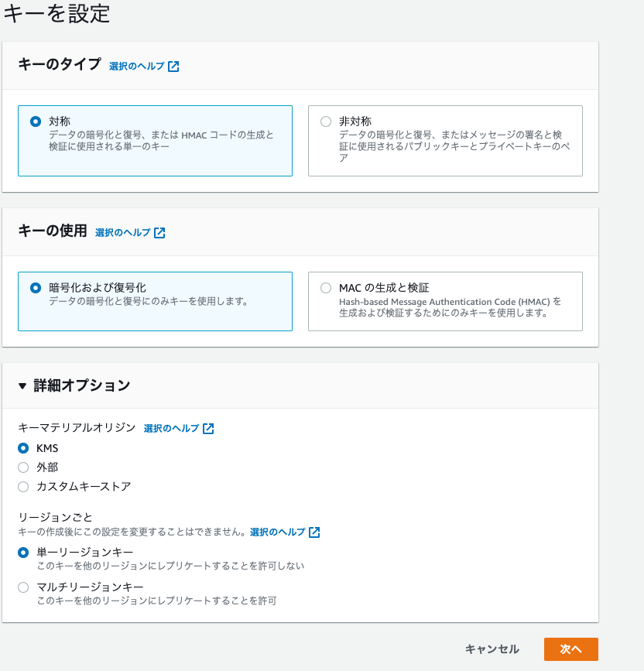
Task: Click the キャンセル button
Action: click(x=492, y=649)
